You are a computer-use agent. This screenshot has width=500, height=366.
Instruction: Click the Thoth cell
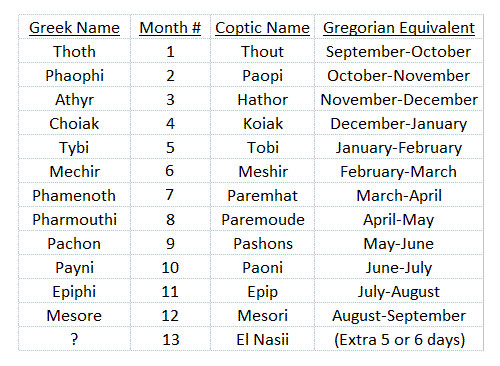click(x=74, y=51)
